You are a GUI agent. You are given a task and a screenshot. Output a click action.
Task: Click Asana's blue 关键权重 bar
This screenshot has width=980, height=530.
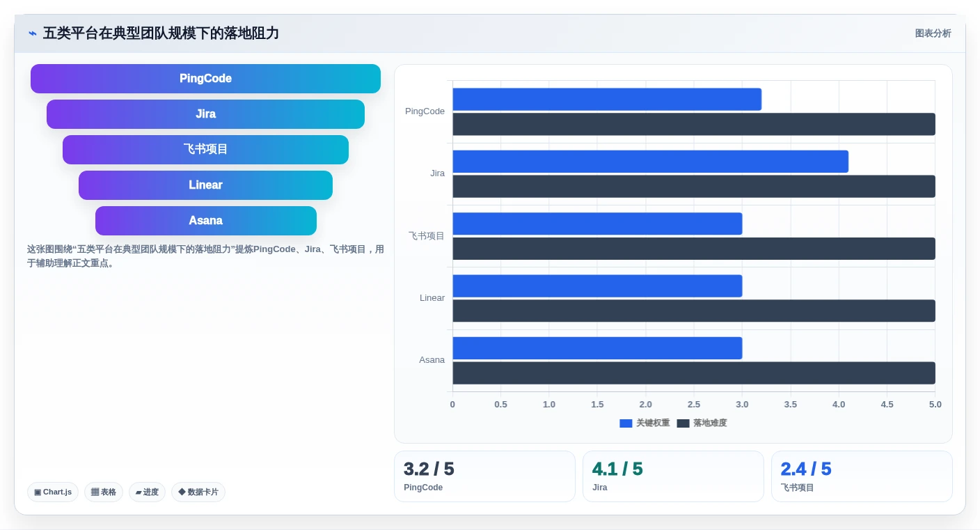(597, 348)
